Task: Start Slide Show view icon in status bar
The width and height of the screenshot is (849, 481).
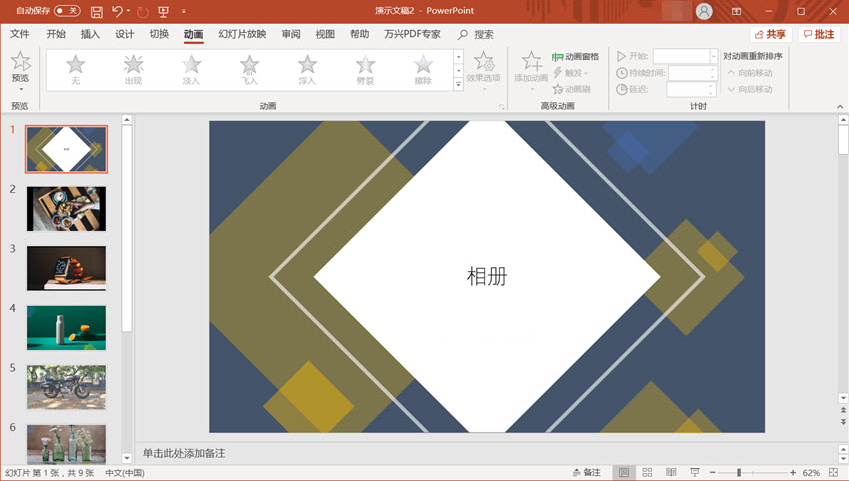Action: click(x=695, y=472)
